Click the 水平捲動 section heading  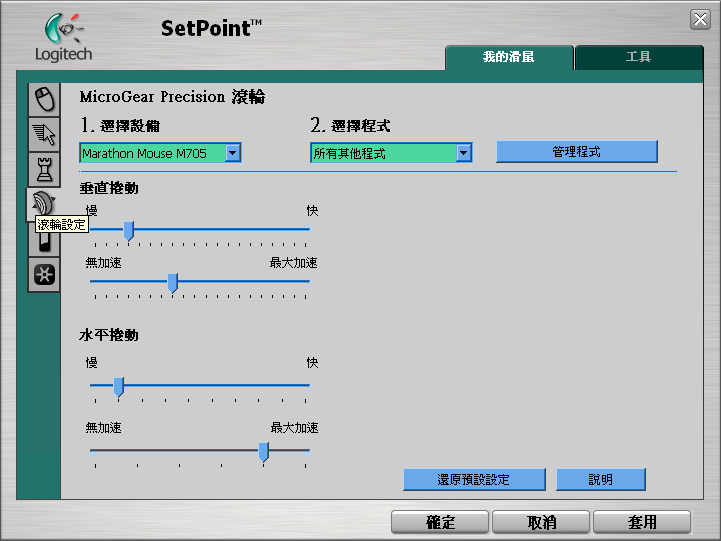pos(109,335)
